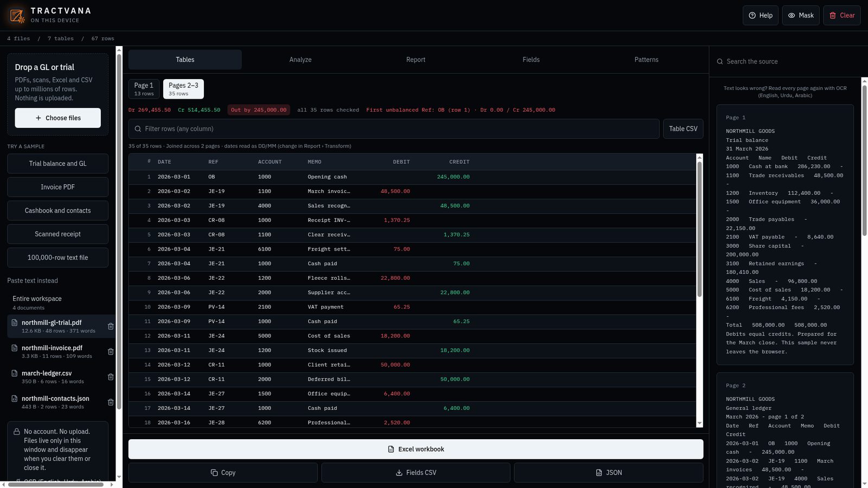
Task: Click the 'Opening cash' memo cell
Action: [x=327, y=177]
